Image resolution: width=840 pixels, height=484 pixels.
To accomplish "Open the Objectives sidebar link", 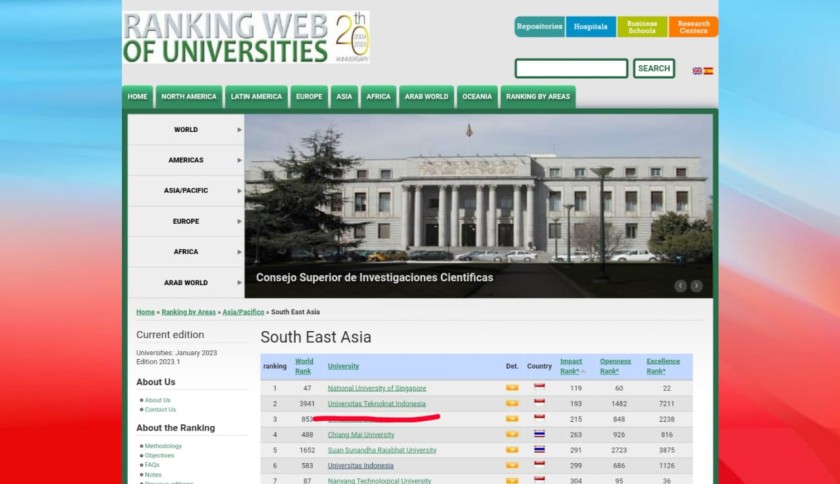I will click(159, 456).
